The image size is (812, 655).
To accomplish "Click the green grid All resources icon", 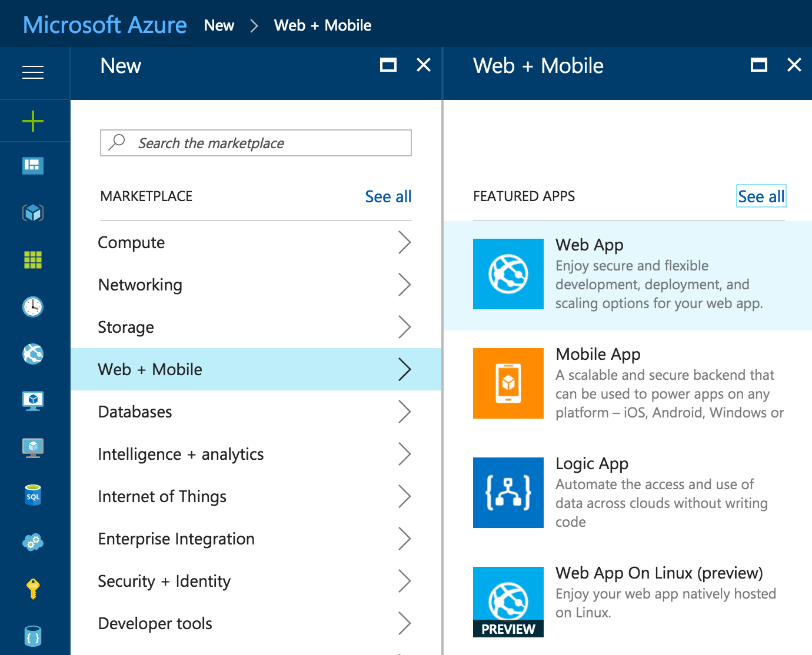I will coord(33,259).
